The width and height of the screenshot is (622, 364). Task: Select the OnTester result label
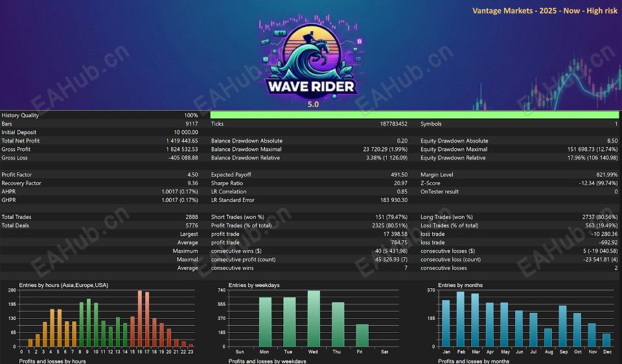[439, 192]
